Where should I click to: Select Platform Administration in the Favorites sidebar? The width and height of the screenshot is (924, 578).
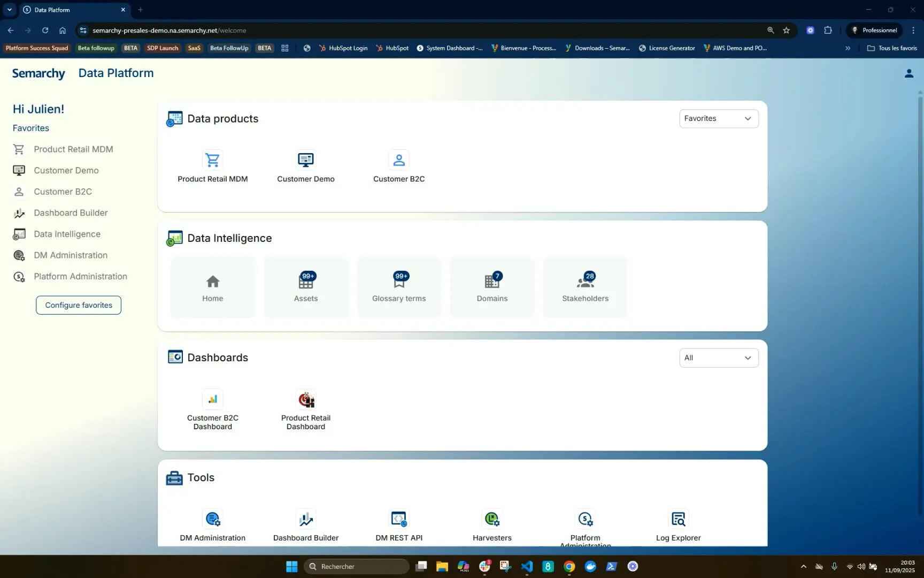pyautogui.click(x=80, y=277)
